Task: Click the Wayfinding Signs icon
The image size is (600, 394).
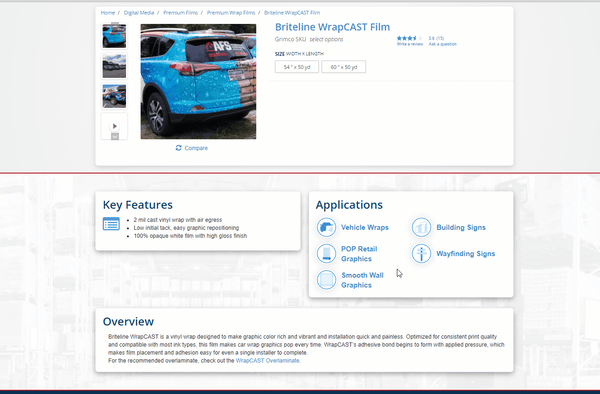Action: pyautogui.click(x=421, y=254)
